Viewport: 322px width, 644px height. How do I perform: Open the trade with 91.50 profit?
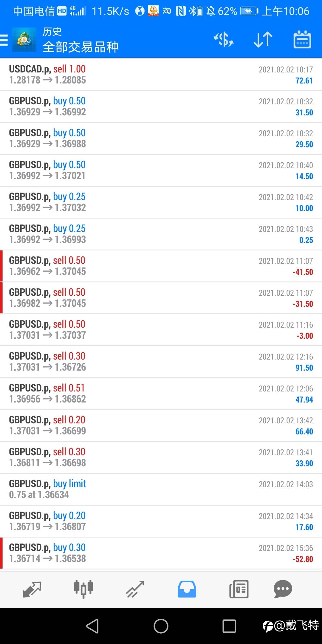161,362
